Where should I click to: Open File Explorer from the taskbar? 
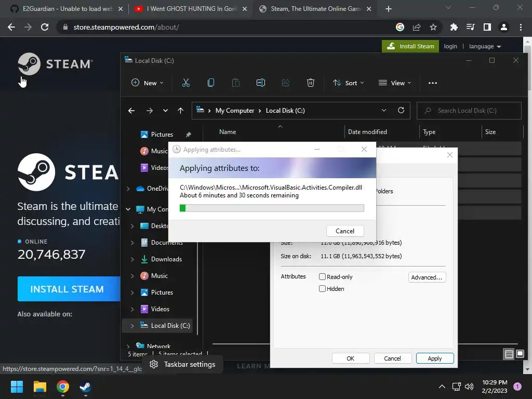click(39, 387)
